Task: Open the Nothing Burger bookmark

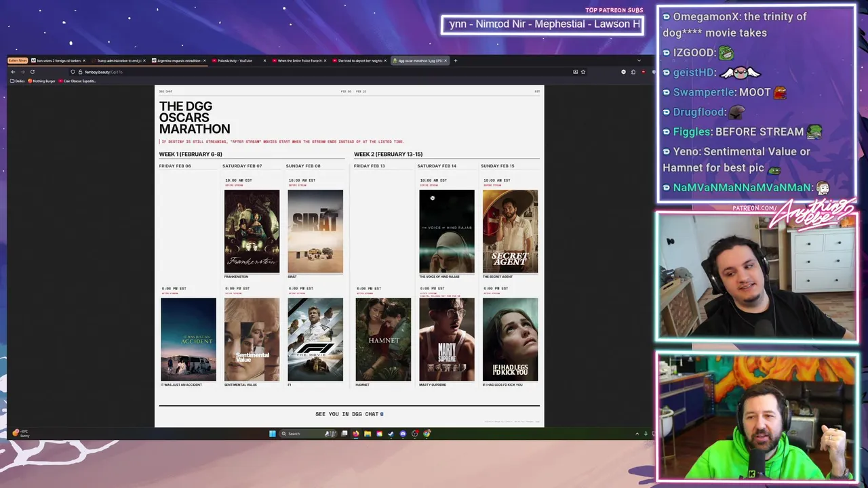Action: click(42, 81)
